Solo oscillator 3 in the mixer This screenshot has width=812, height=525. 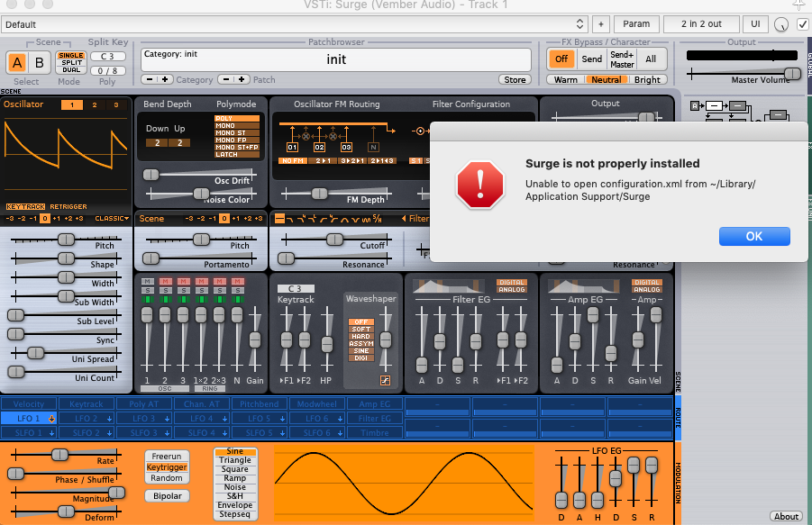tap(183, 291)
